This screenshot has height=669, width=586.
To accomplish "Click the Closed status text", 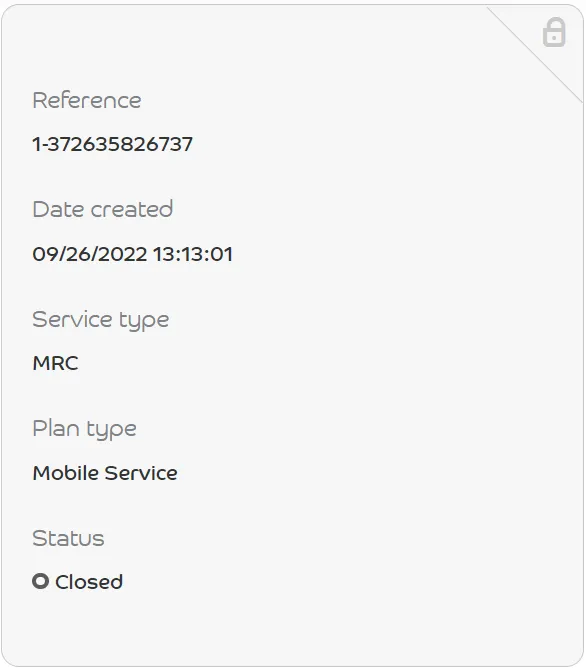I will pyautogui.click(x=89, y=582).
